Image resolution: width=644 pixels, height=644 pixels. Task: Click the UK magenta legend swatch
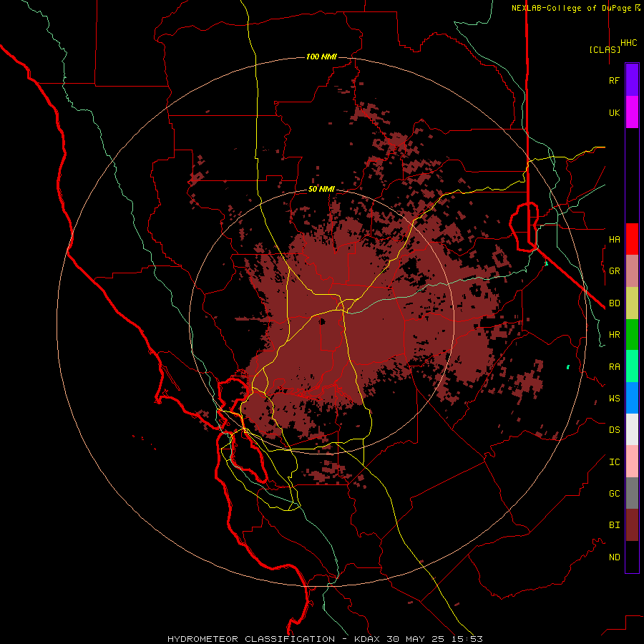tap(632, 112)
